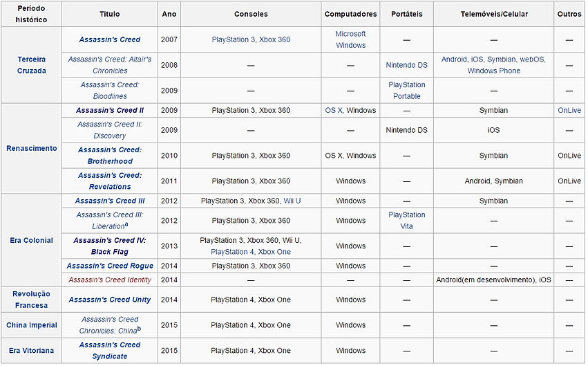
Task: Select the year 2011 cell
Action: coord(169,181)
